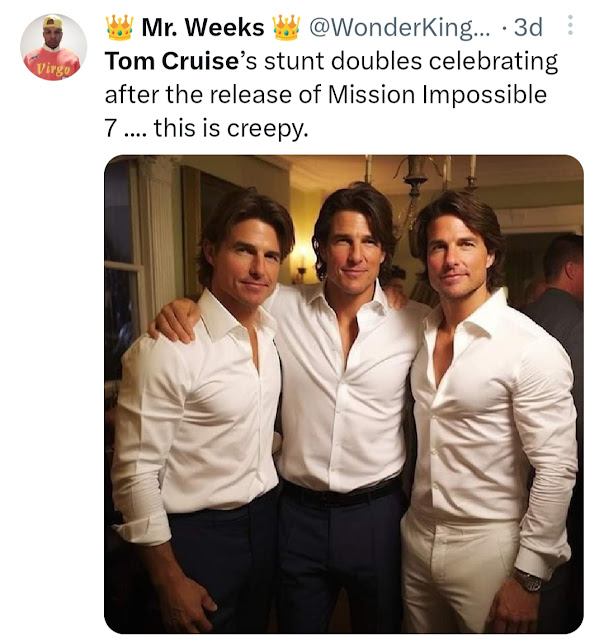Click the Mr. Weeks display name
Screen dimensions: 604x639
[x=203, y=28]
